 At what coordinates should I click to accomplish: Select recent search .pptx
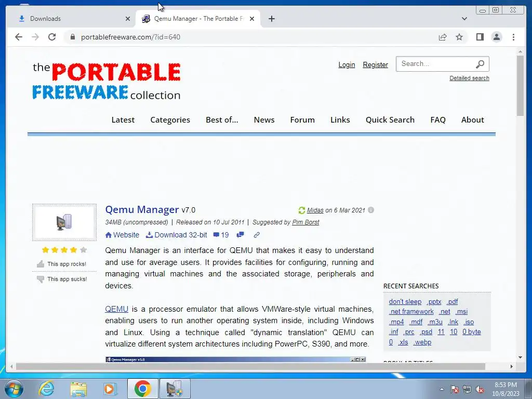[434, 302]
